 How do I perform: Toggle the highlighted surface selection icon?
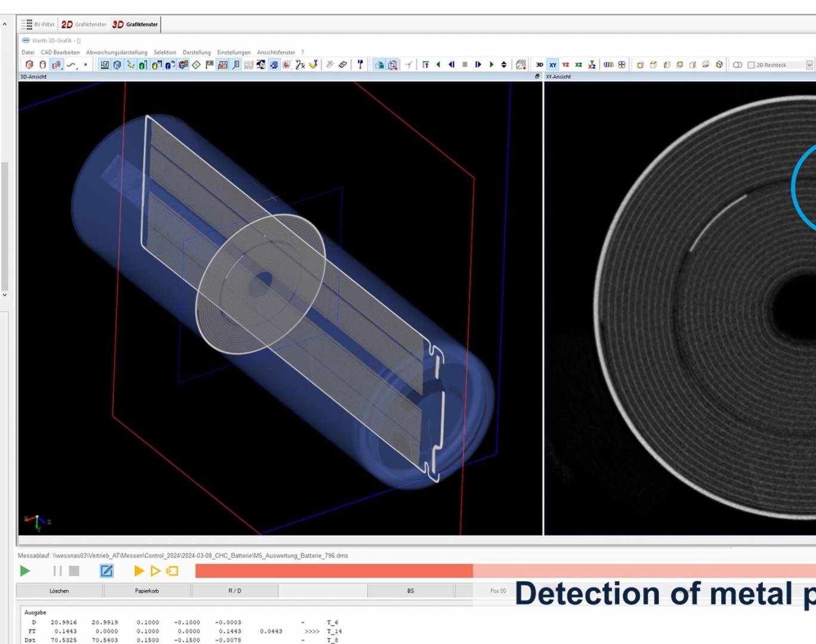(x=57, y=64)
